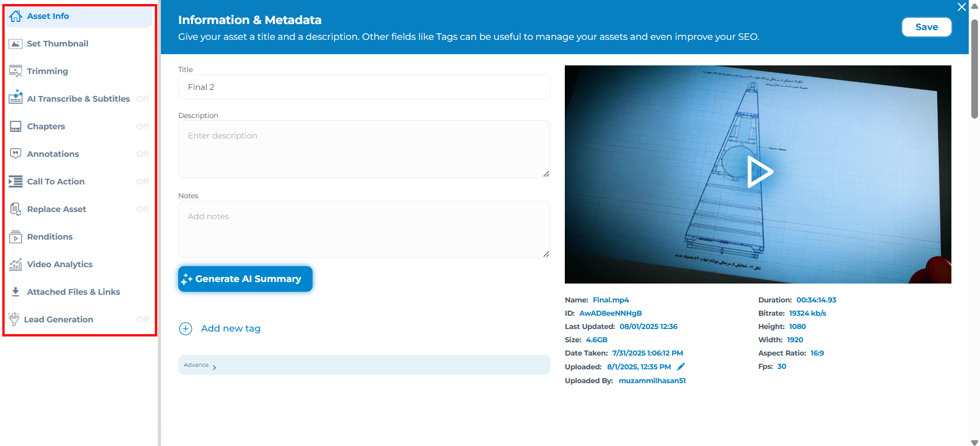Click the Generate AI Summary button
This screenshot has width=980, height=446.
click(x=245, y=279)
